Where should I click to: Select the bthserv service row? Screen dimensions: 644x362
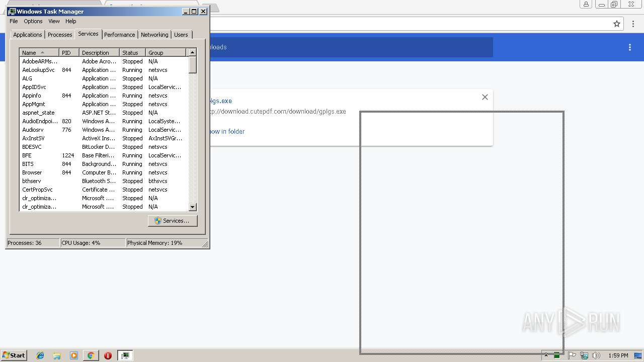coord(104,181)
